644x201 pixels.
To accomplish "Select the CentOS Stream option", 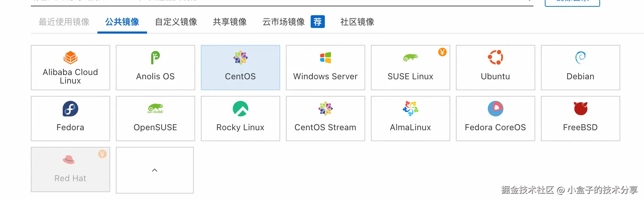I will 325,119.
